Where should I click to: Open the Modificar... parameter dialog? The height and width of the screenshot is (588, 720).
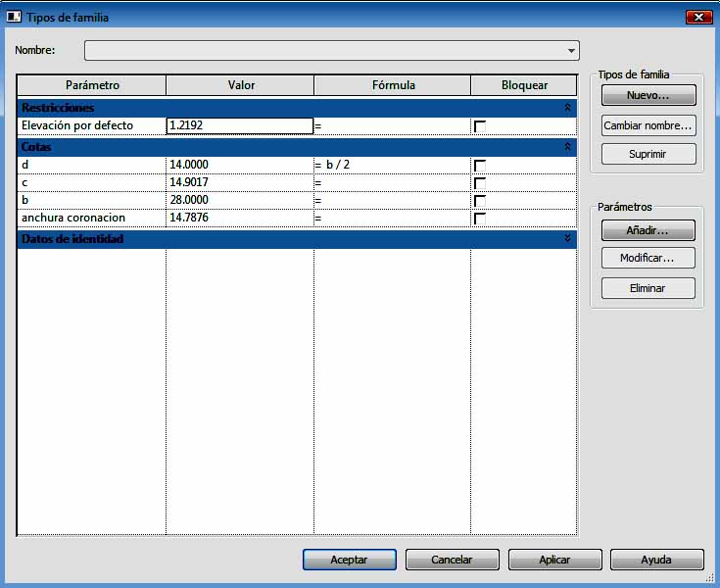pos(648,258)
